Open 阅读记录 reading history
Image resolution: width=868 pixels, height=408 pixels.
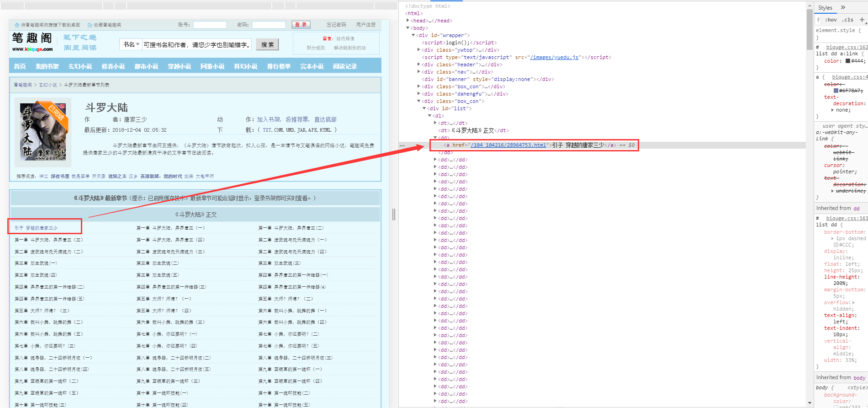345,66
